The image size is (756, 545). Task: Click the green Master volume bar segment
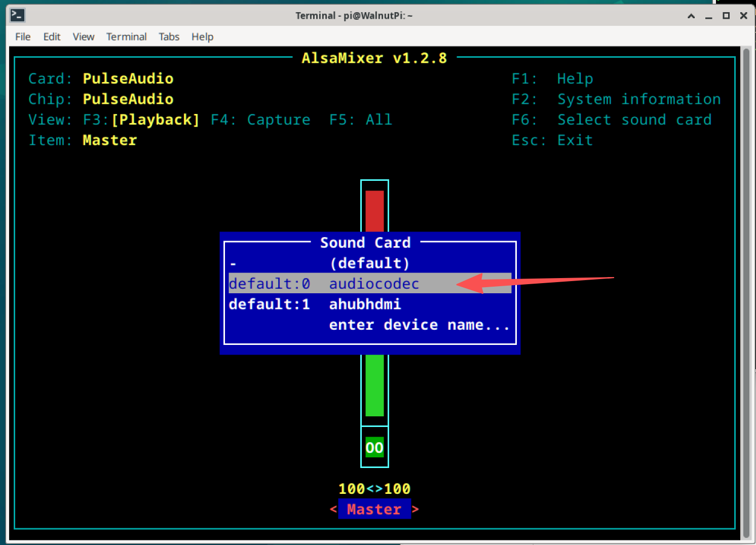[x=374, y=385]
